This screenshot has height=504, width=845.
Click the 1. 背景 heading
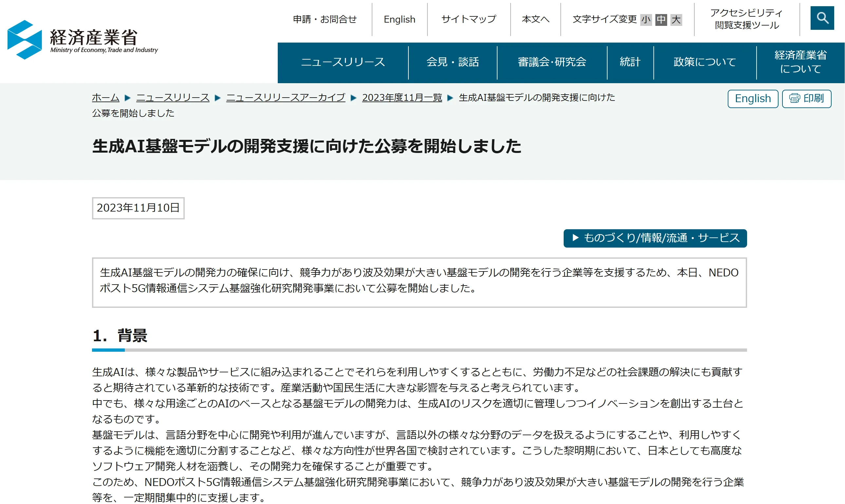pos(120,336)
